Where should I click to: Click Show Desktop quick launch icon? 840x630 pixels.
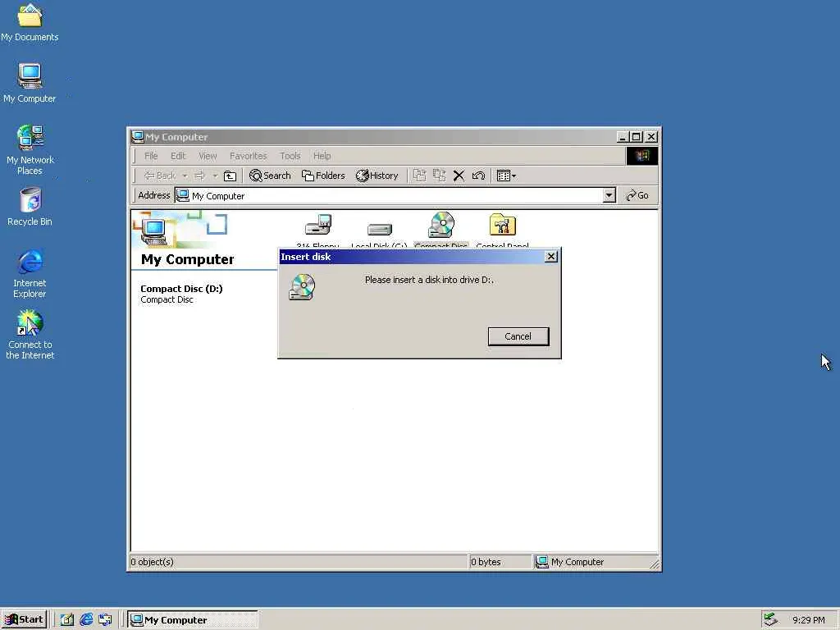(67, 620)
